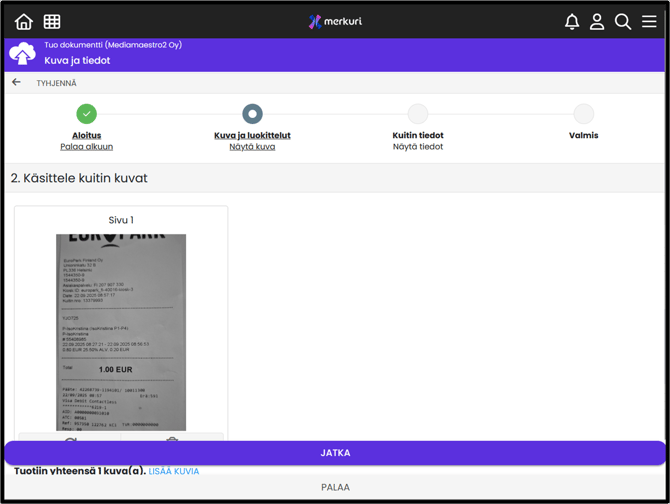Screen dimensions: 670x504
Task: Open notifications bell
Action: 572,21
